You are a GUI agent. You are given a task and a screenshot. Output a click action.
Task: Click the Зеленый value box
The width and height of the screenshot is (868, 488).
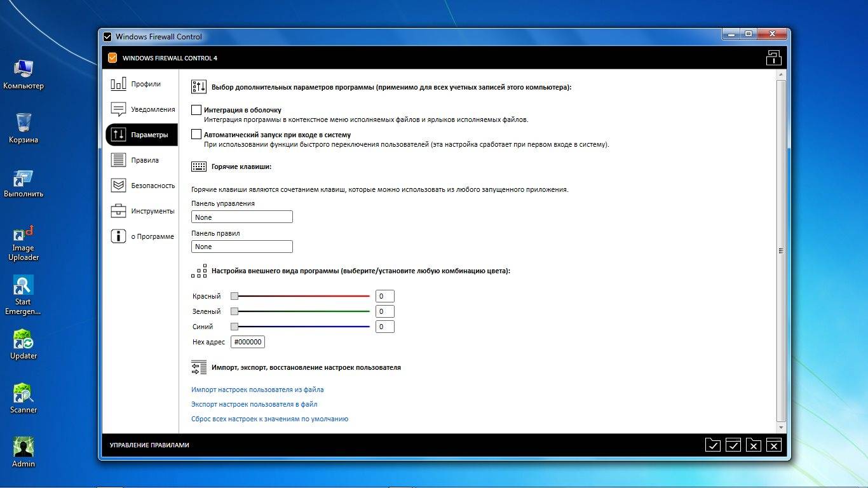tap(385, 311)
